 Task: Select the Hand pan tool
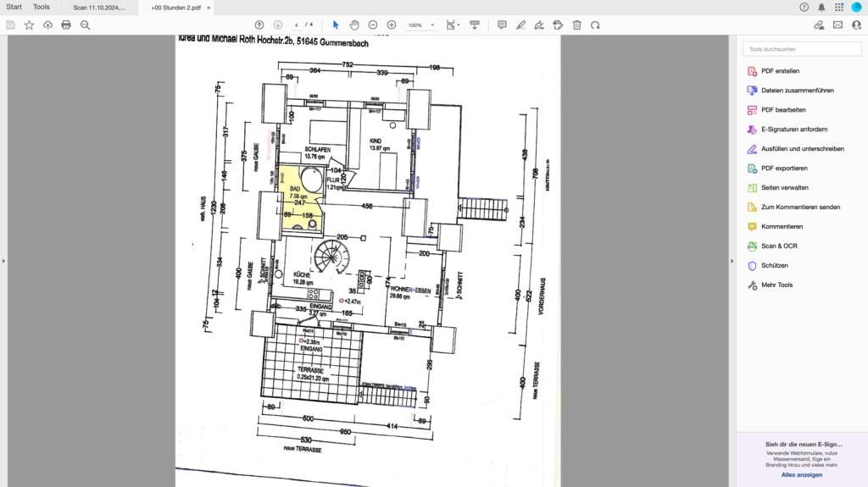(x=354, y=25)
